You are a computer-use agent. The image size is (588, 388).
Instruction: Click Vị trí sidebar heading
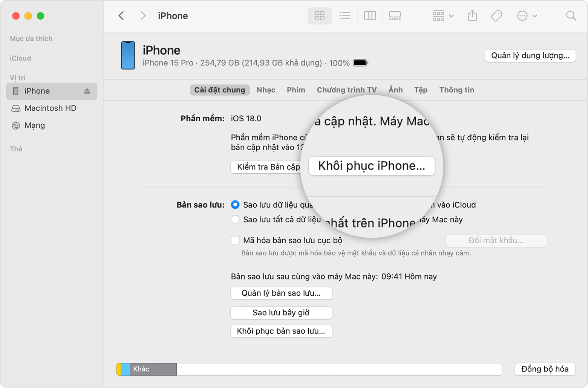pyautogui.click(x=18, y=78)
